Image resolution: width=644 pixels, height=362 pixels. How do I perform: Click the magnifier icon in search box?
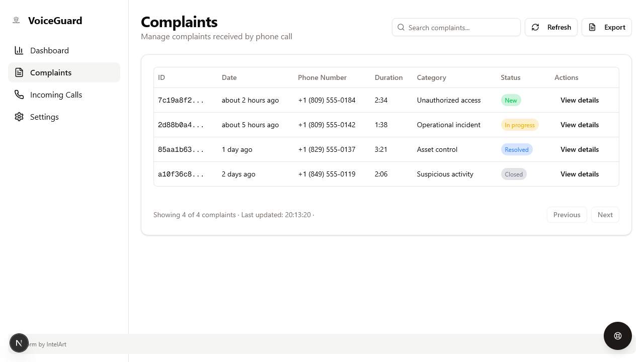(401, 27)
